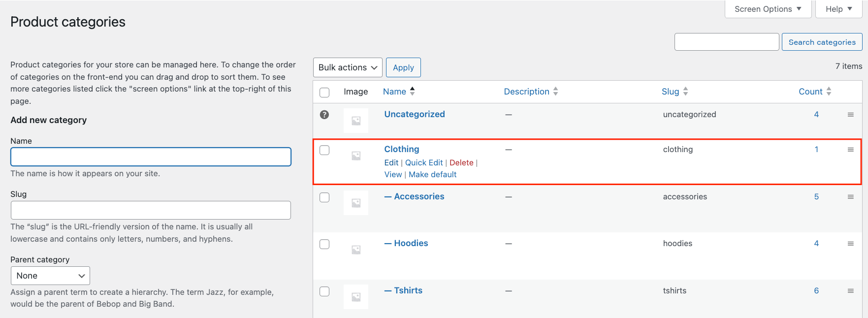Click into the new category Name field
The image size is (868, 318).
151,157
